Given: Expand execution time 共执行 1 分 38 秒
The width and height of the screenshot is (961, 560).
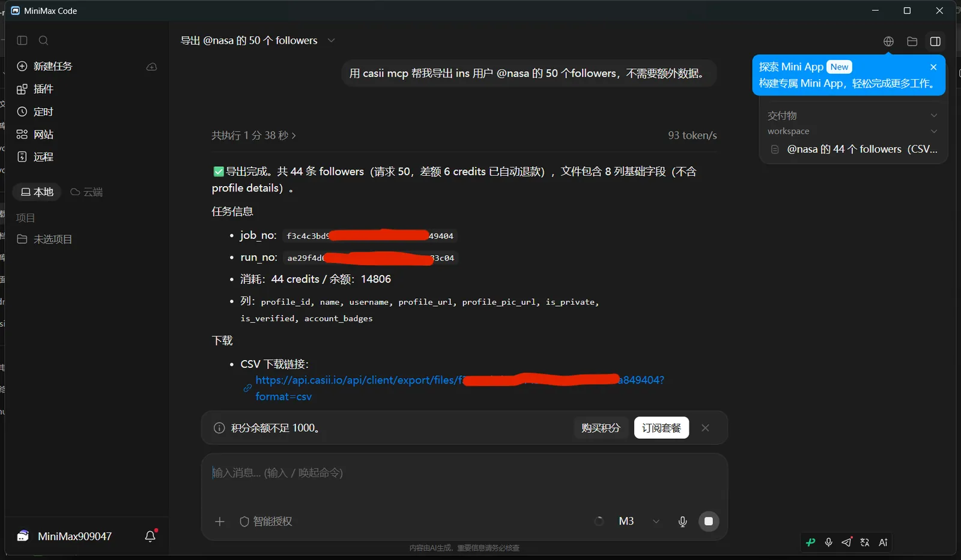Looking at the screenshot, I should (x=253, y=136).
